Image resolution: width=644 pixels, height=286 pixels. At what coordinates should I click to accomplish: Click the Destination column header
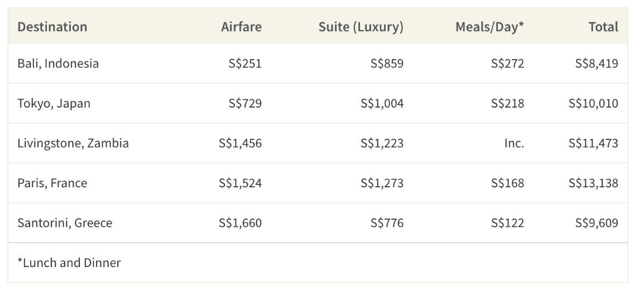pos(52,27)
